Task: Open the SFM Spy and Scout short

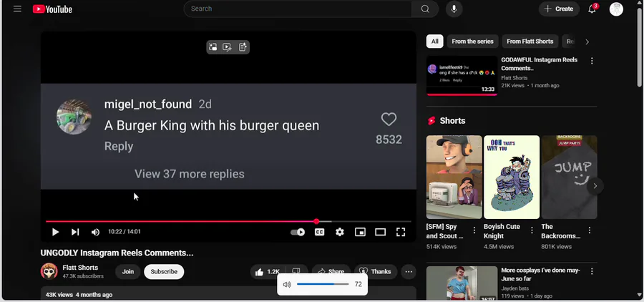Action: [x=454, y=177]
